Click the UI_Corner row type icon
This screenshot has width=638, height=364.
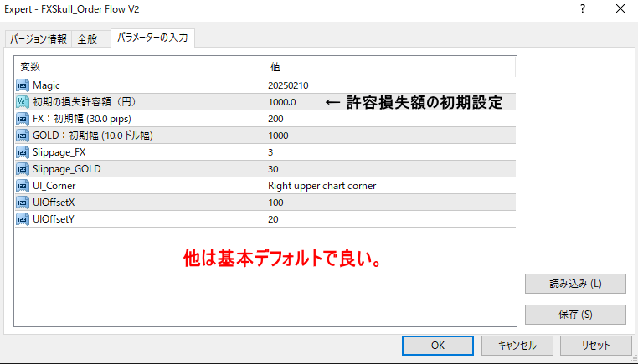tap(23, 185)
